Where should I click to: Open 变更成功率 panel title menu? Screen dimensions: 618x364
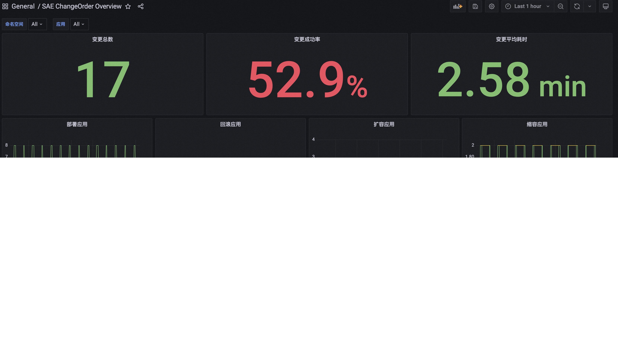point(307,39)
